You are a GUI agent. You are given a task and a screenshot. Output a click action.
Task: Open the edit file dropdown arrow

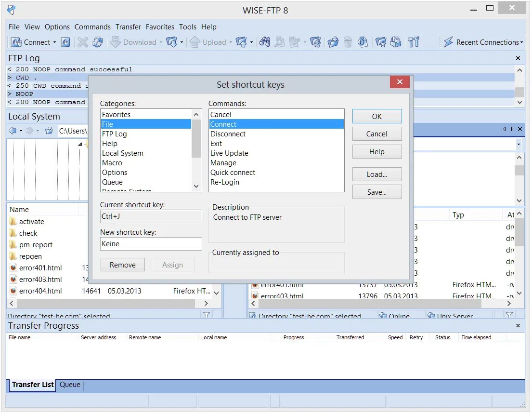pos(305,42)
